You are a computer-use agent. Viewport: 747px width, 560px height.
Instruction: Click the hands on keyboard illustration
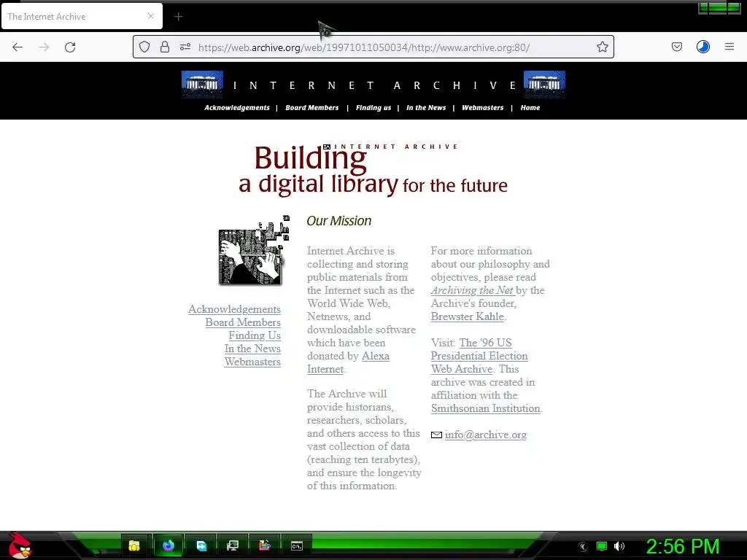(x=253, y=251)
